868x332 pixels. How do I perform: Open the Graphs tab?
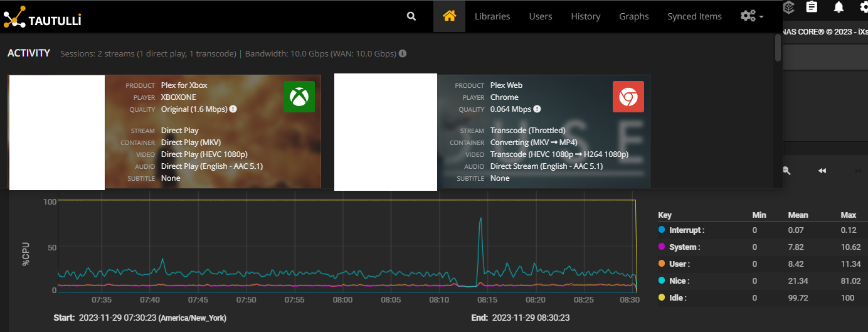pos(634,16)
